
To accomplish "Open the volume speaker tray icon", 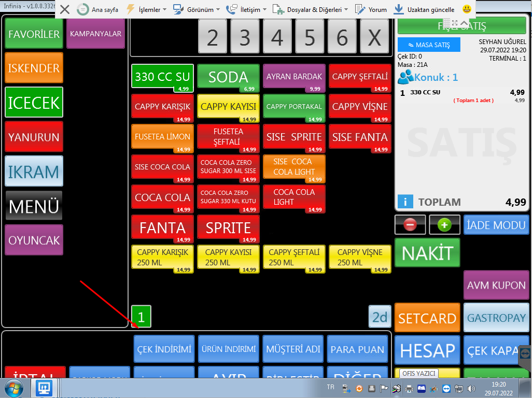I will click(471, 389).
